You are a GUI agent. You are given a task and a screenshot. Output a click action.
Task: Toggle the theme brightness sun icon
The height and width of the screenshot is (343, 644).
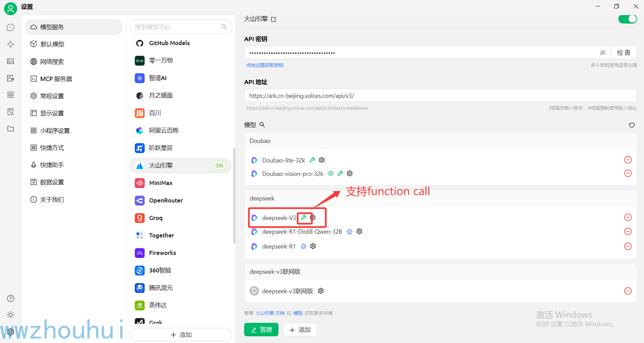[10, 315]
